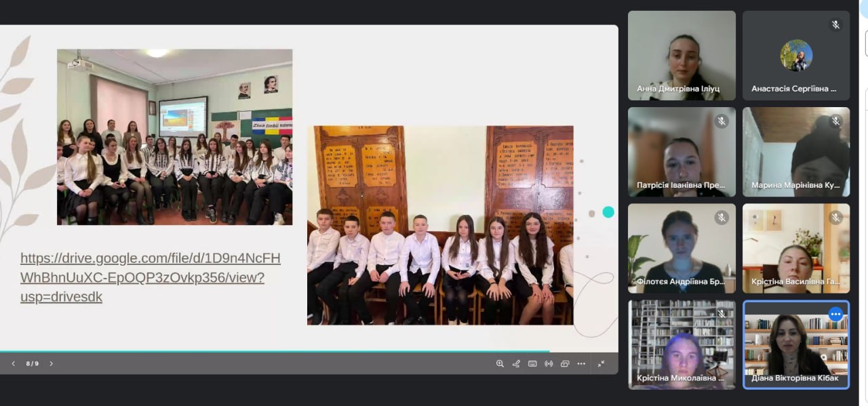
Task: Advance to the next slide arrow
Action: [x=51, y=363]
